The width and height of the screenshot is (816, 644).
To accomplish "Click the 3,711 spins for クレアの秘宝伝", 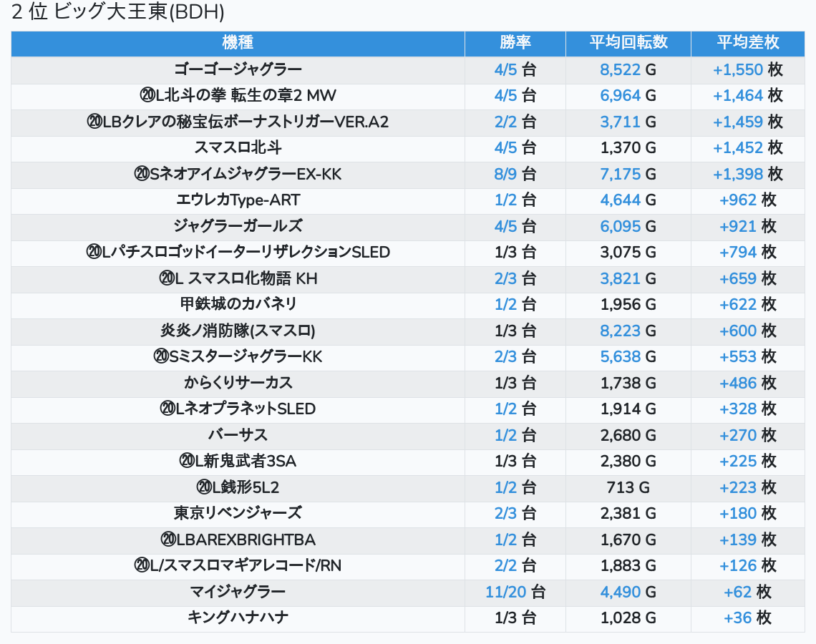I will coord(620,122).
